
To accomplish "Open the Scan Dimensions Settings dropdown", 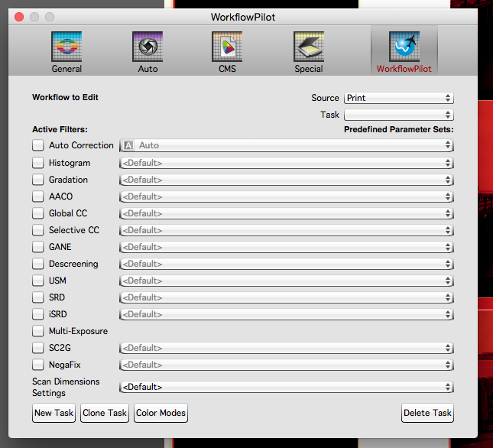I will (x=286, y=387).
